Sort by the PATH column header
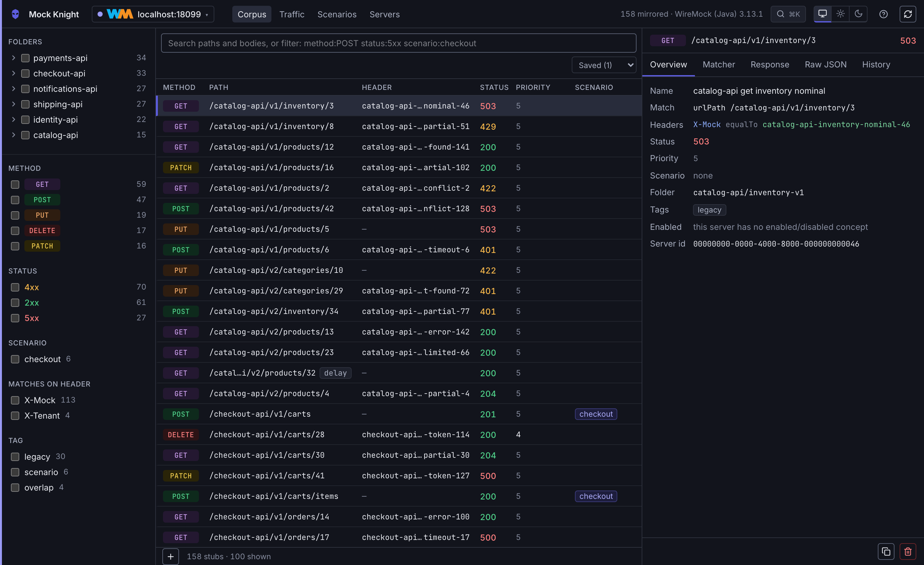 218,87
